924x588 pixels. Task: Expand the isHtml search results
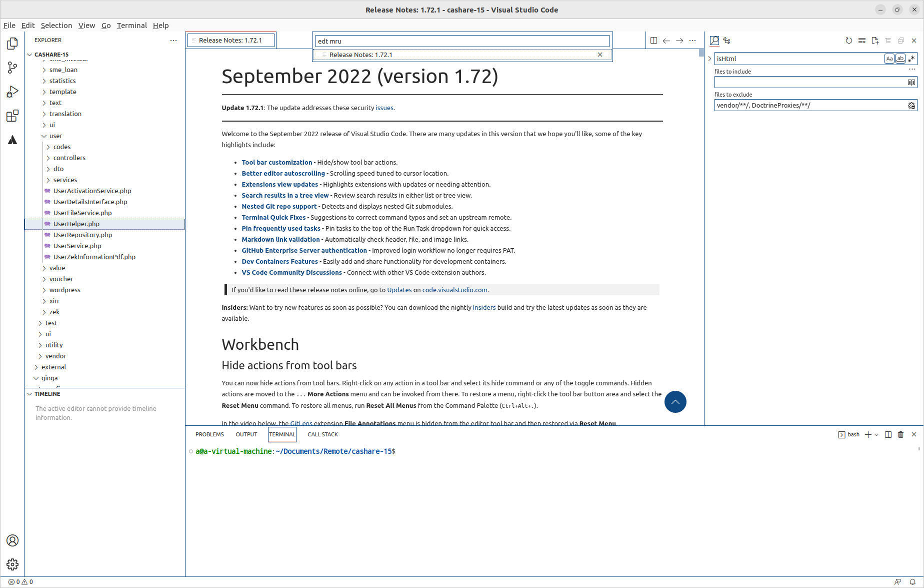pos(709,59)
